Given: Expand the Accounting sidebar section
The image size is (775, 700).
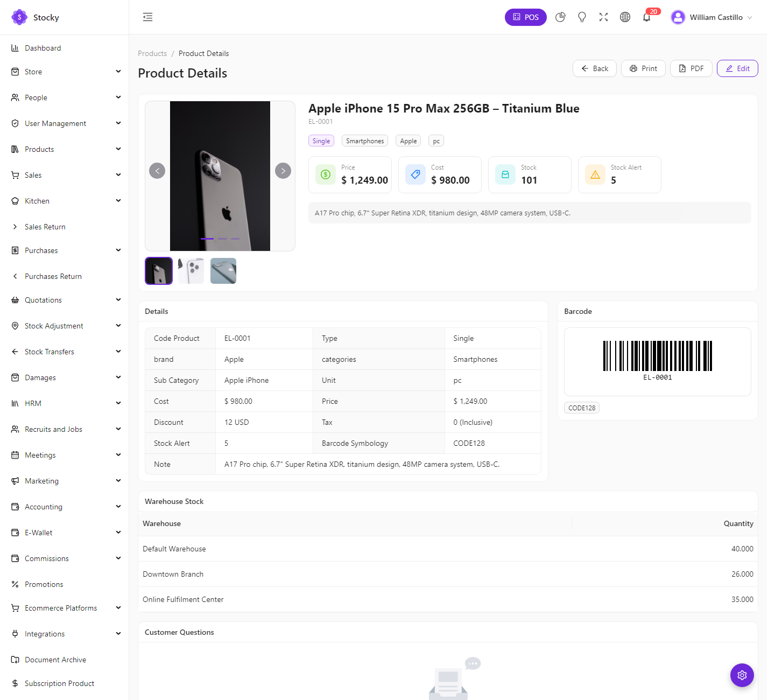Looking at the screenshot, I should click(65, 507).
